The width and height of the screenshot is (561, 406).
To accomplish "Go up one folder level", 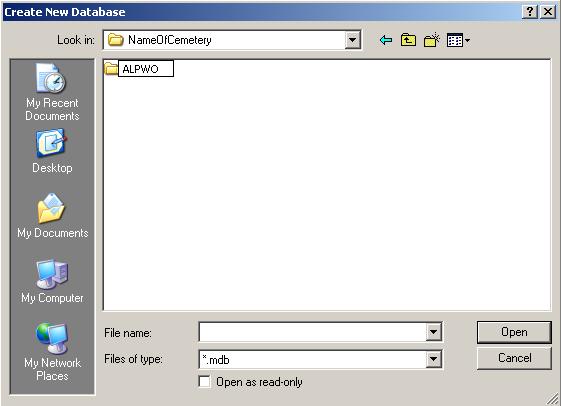I will [x=408, y=40].
